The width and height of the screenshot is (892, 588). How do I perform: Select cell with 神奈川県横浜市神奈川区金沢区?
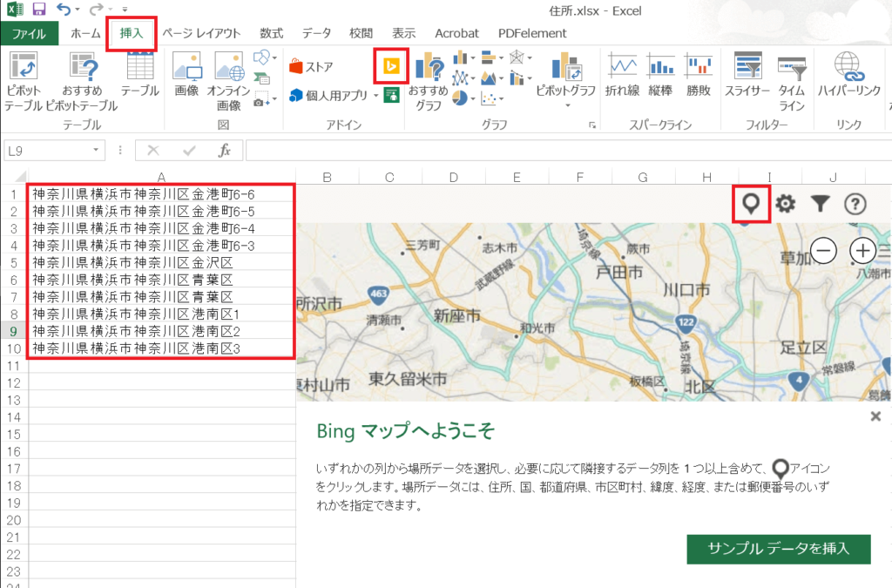coord(161,263)
